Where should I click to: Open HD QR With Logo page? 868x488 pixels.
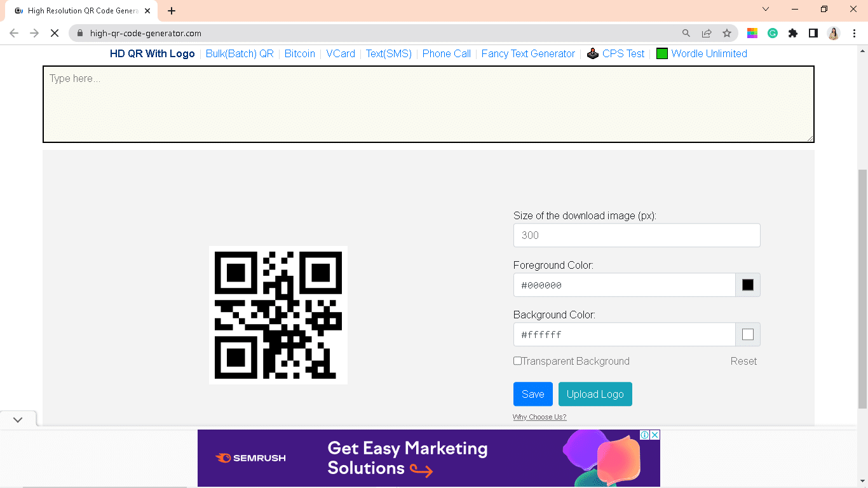point(153,53)
